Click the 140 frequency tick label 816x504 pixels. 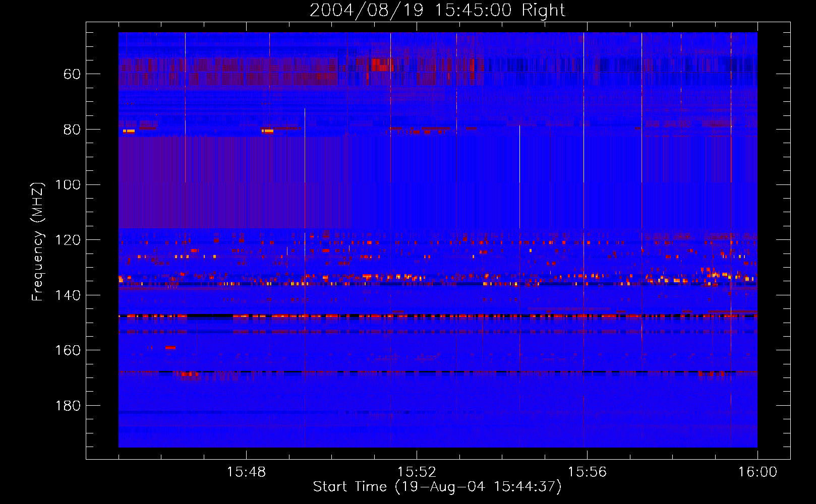click(x=68, y=295)
